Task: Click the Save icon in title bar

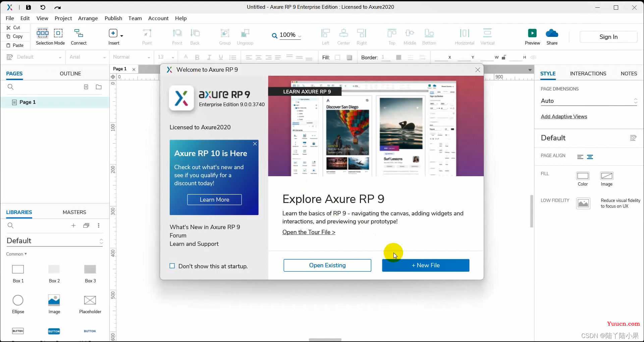Action: coord(29,7)
